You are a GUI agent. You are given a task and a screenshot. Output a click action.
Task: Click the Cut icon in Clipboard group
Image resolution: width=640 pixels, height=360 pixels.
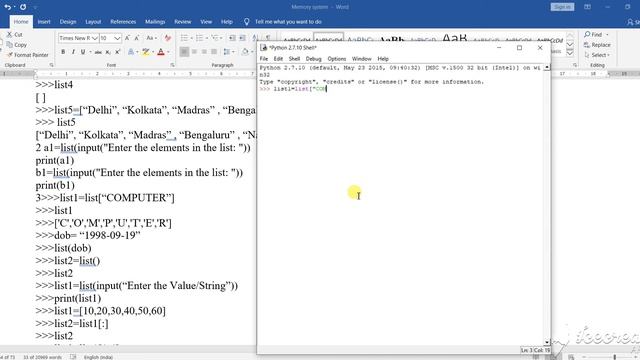click(x=9, y=35)
